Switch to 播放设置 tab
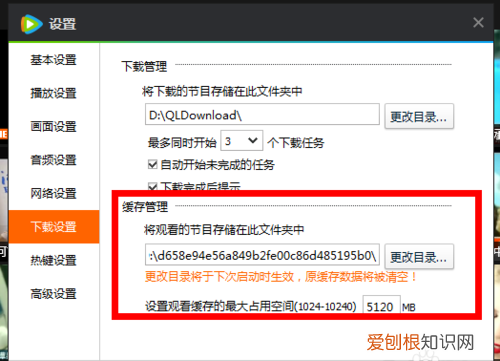500x361 pixels. 54,93
